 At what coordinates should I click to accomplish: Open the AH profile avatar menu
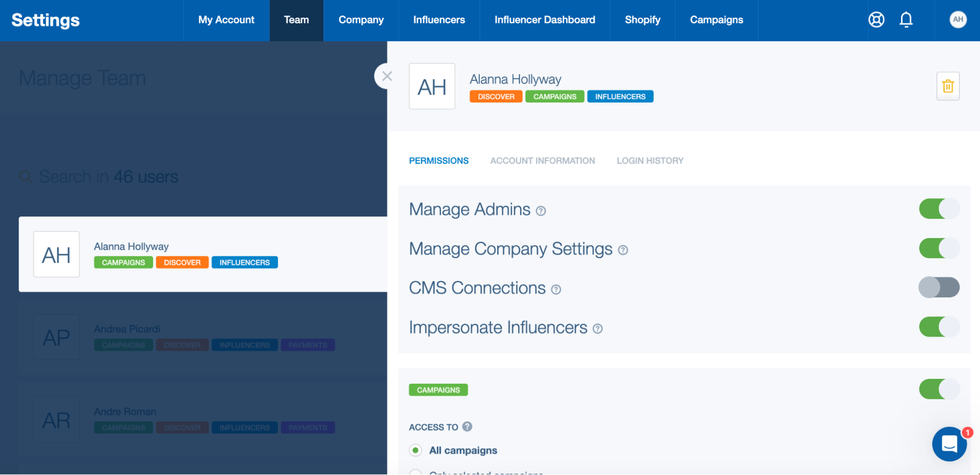pos(957,20)
